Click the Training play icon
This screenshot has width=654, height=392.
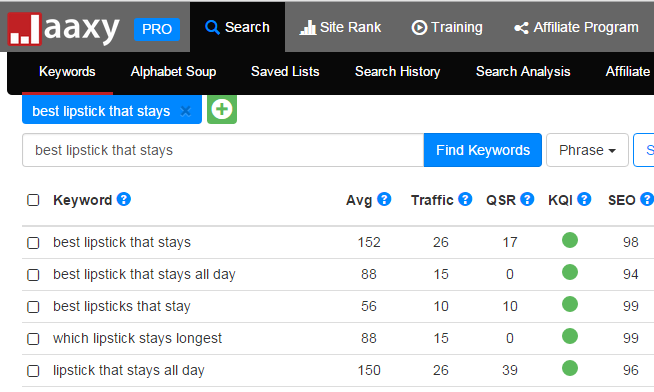(419, 28)
